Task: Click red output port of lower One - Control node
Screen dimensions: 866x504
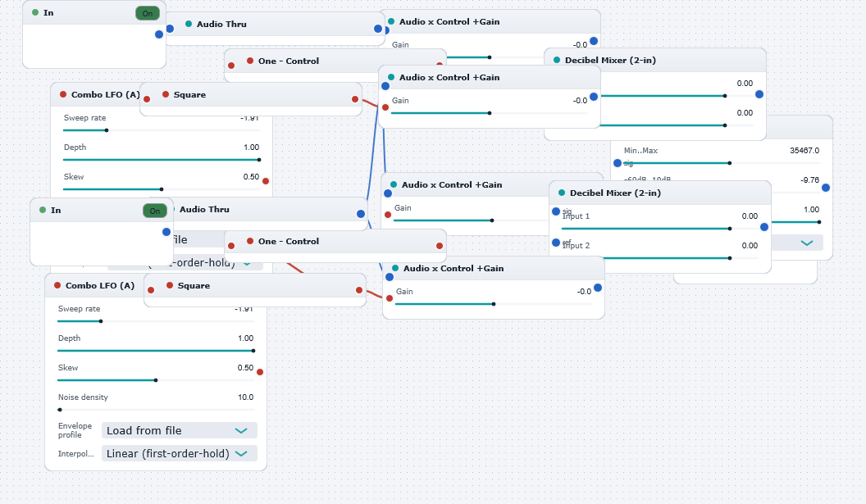Action: tap(440, 246)
